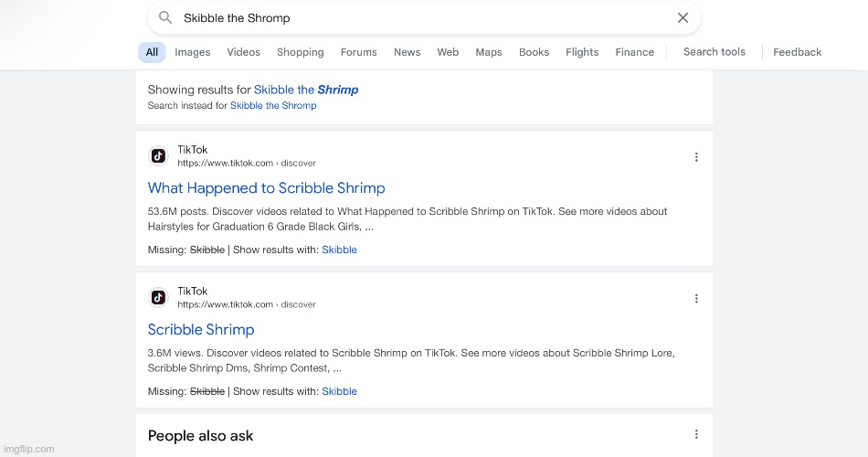Open the People also ask options menu
The height and width of the screenshot is (457, 868).
696,434
